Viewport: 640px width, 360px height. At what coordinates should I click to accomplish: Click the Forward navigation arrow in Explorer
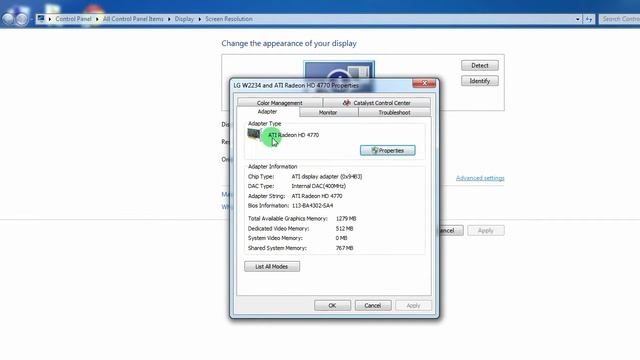[x=22, y=19]
